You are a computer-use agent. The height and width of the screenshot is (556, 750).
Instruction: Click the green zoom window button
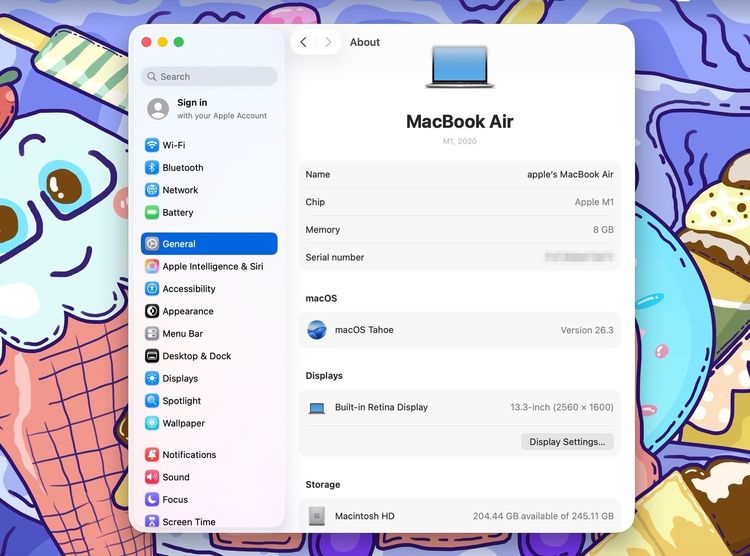[x=179, y=42]
